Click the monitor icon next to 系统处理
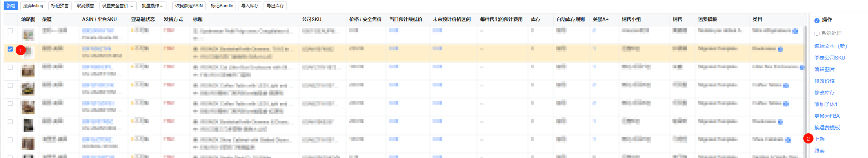 [817, 33]
